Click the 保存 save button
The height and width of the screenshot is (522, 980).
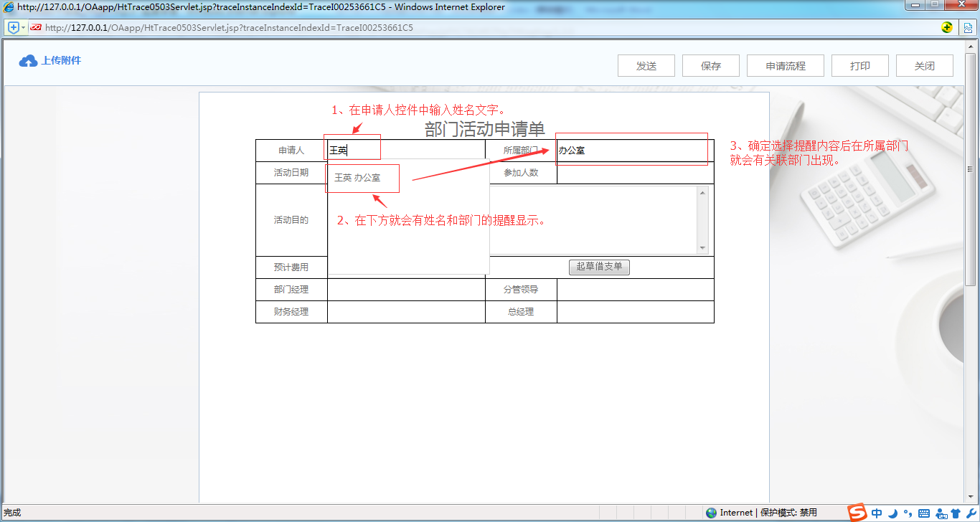click(x=711, y=65)
